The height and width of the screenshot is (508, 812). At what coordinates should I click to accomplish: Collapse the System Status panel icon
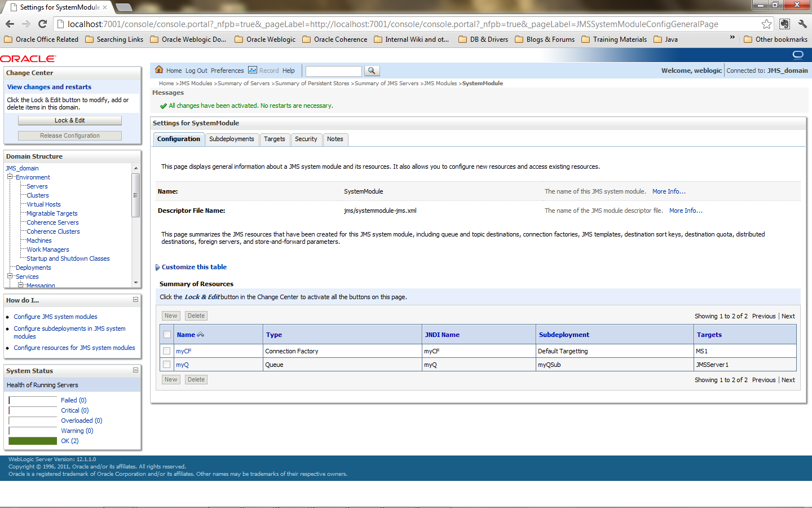[135, 370]
